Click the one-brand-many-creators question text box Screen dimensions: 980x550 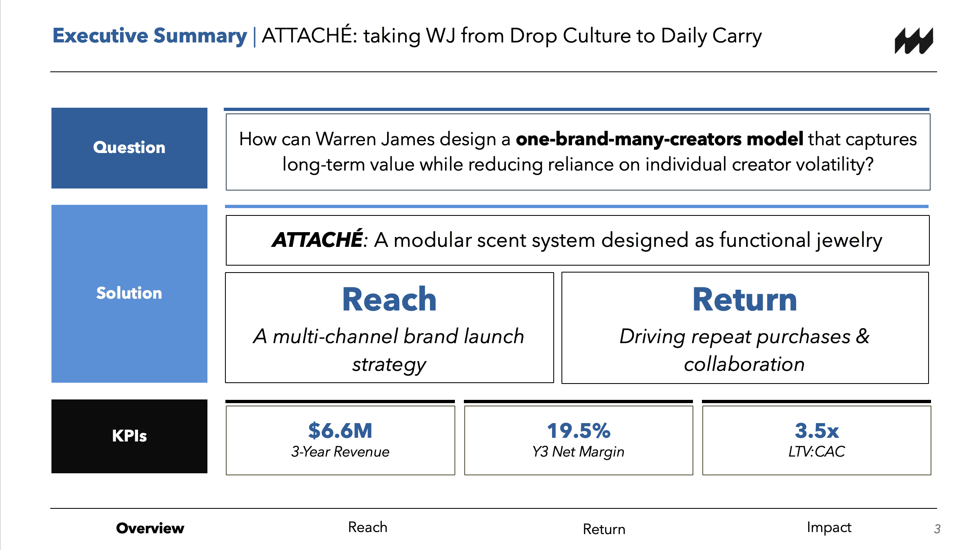pos(577,152)
